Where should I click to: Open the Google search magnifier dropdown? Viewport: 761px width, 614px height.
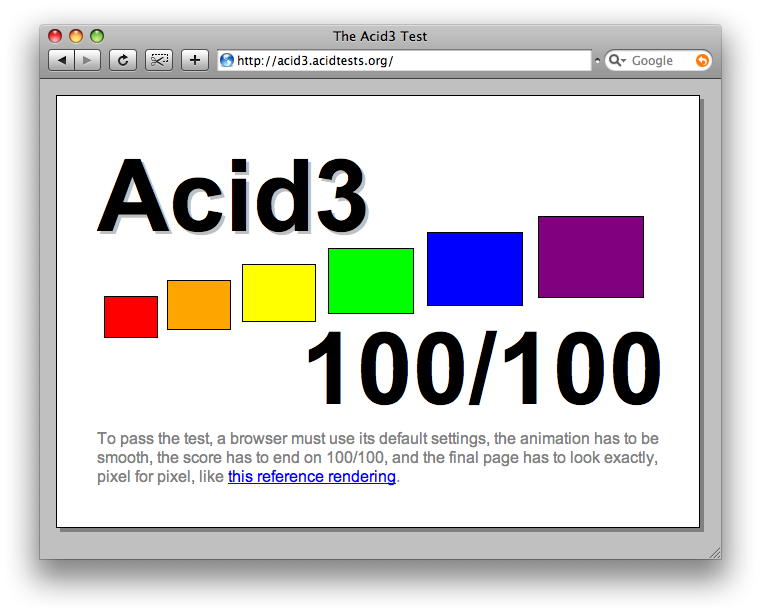point(617,60)
